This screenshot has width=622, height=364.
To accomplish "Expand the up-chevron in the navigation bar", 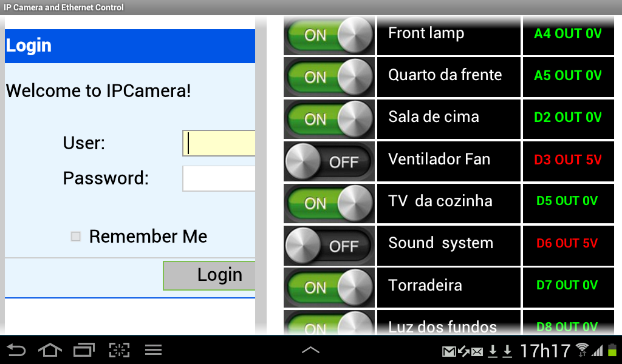I will pos(310,349).
